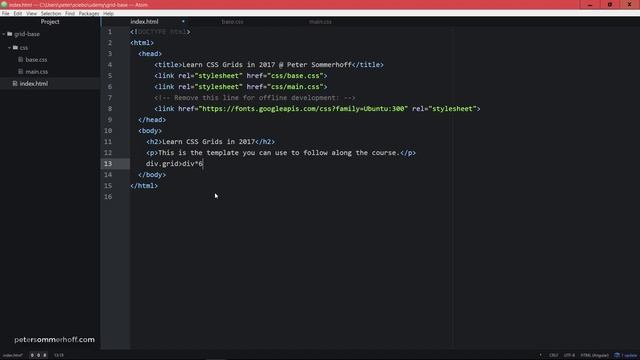This screenshot has width=640, height=360.
Task: Place cursor in title tag text
Action: coord(267,65)
